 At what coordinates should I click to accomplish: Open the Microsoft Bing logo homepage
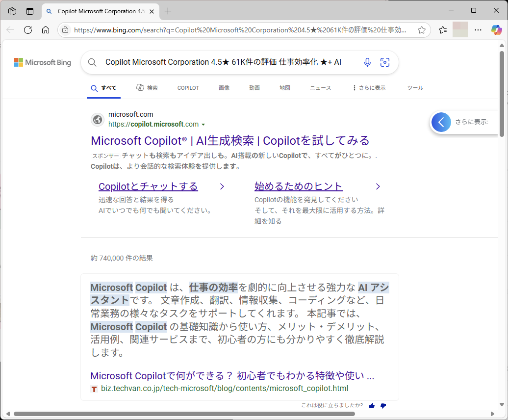[42, 62]
